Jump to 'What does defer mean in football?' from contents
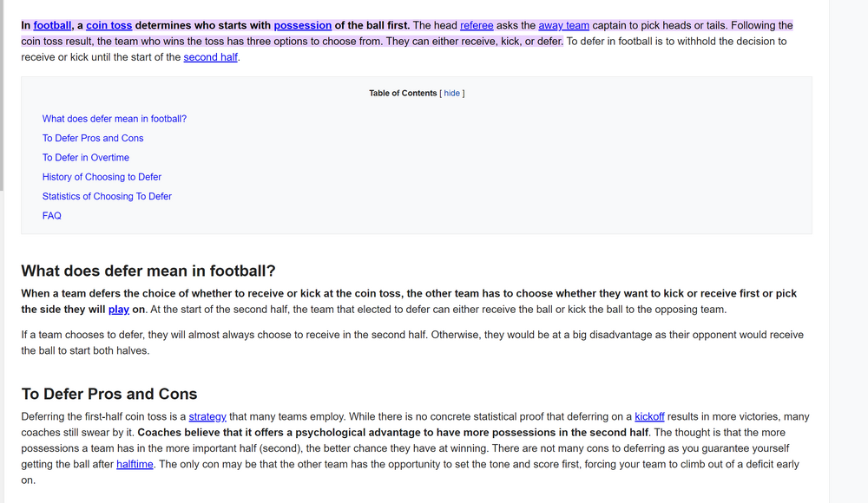Viewport: 868px width, 503px height. tap(115, 119)
